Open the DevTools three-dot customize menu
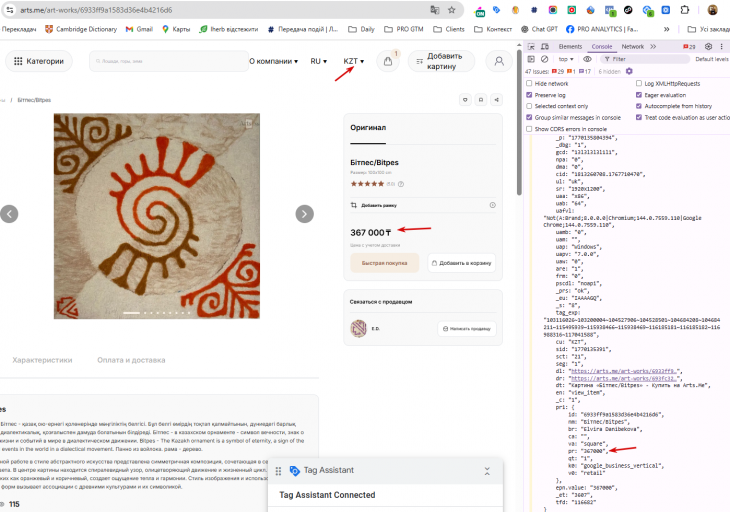 tap(722, 47)
